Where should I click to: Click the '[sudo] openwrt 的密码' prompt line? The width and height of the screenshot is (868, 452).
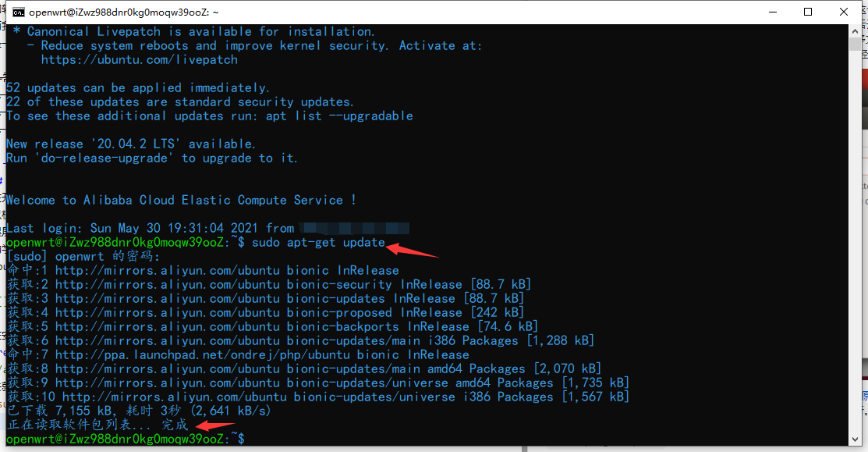83,257
